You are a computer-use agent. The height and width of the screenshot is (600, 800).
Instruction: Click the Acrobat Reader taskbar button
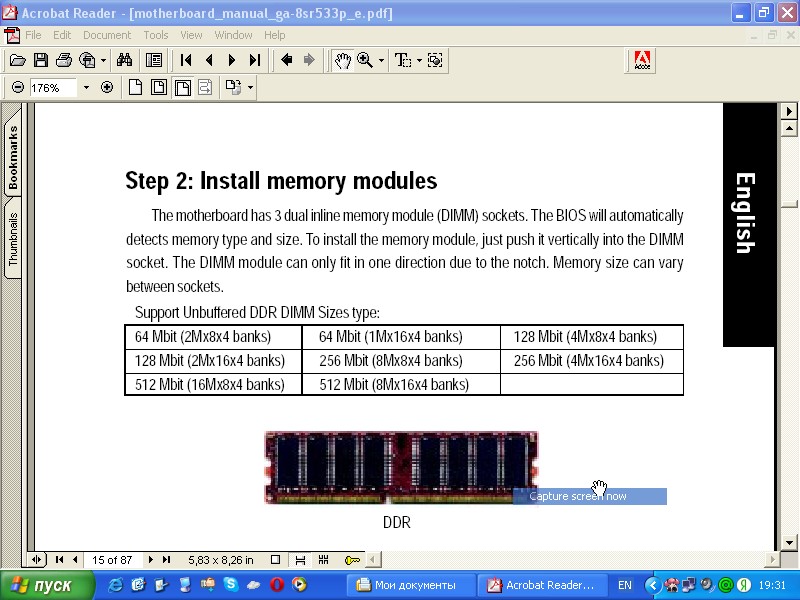tap(542, 585)
